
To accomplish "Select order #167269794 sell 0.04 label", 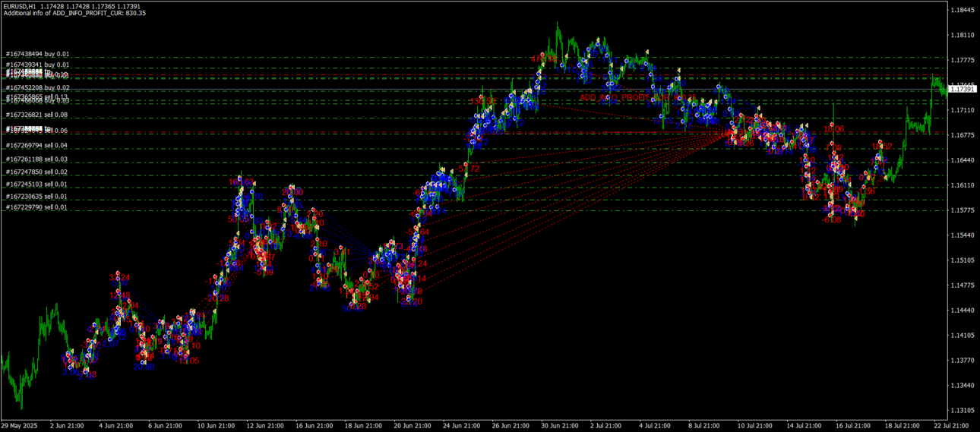I will (x=38, y=145).
